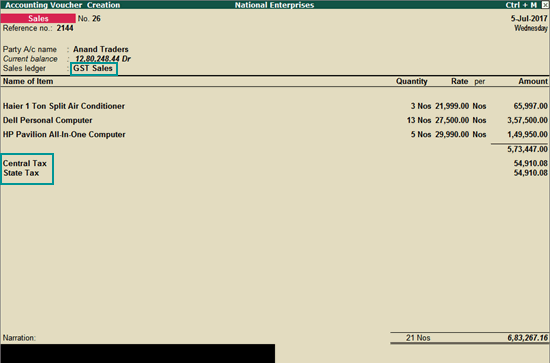Click the Anand Traders party name field
Image resolution: width=550 pixels, height=363 pixels.
click(101, 49)
